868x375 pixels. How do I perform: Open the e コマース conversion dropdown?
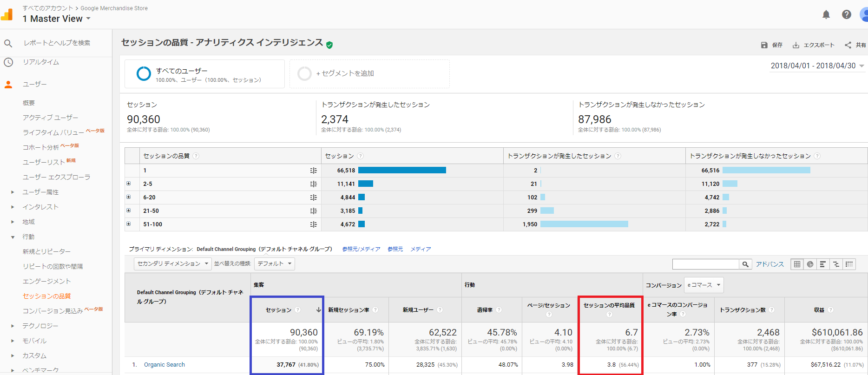pos(704,285)
